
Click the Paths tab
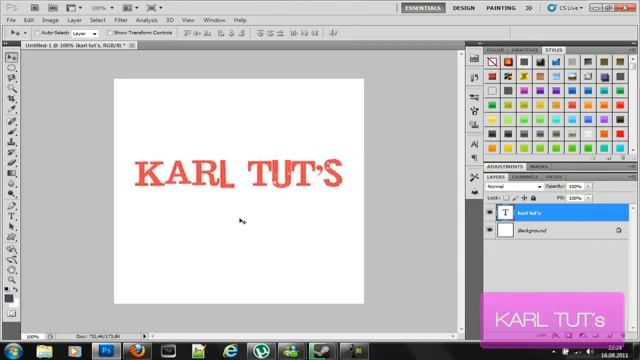554,177
